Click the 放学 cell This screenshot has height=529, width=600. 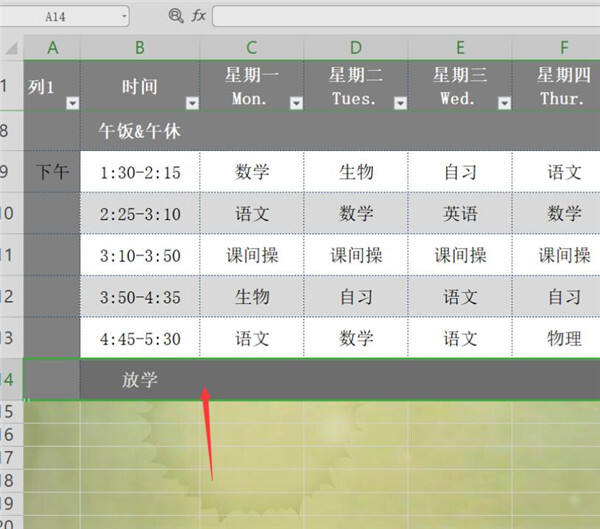point(140,380)
